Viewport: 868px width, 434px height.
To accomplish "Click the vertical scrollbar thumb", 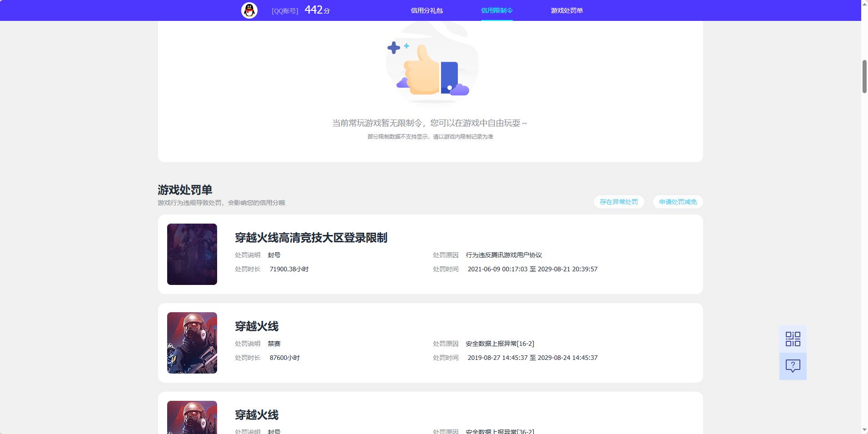I will 864,76.
